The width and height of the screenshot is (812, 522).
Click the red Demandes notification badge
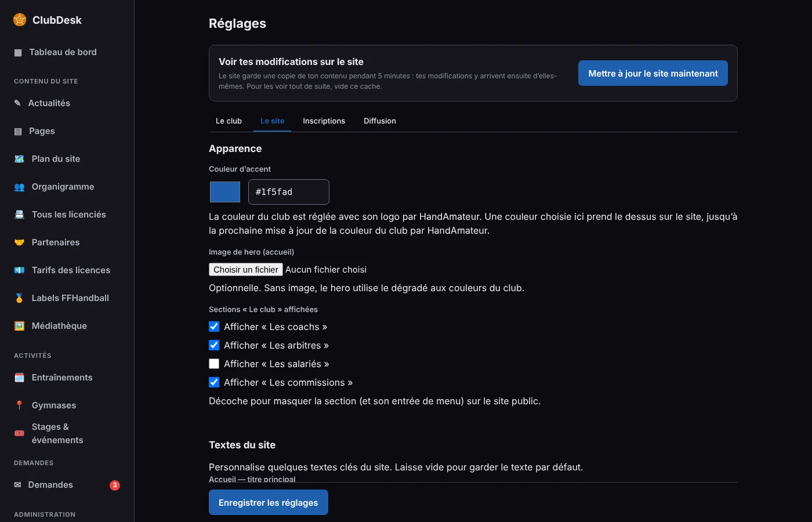115,485
